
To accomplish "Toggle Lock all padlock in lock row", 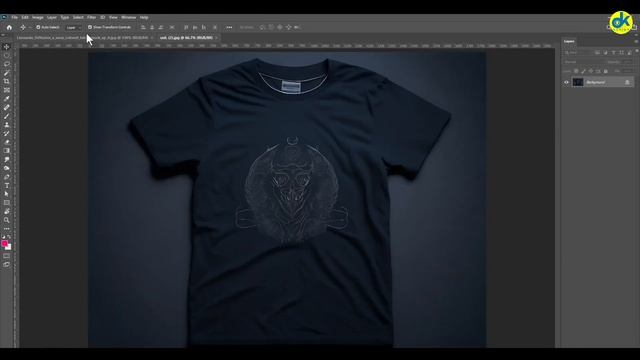I will coord(606,71).
